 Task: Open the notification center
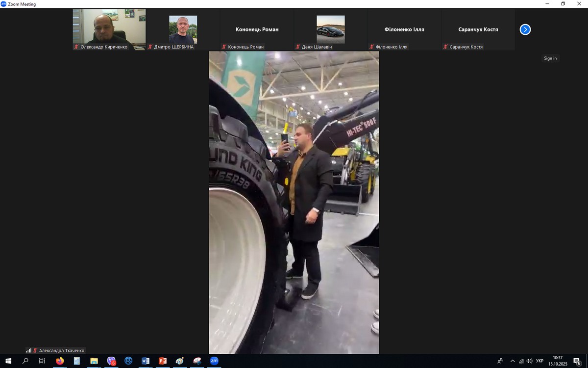[577, 361]
